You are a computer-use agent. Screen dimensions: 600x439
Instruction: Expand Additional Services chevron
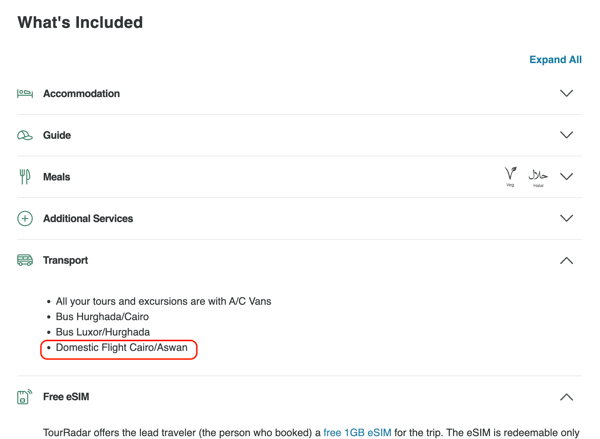566,218
